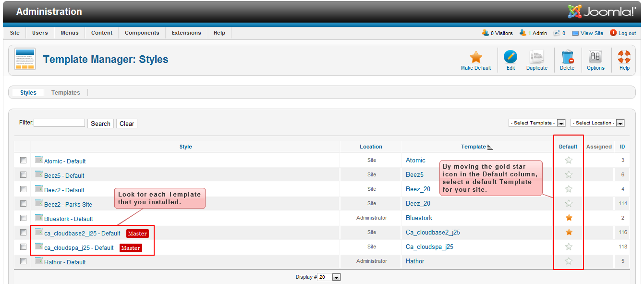Open the Menus menu
This screenshot has height=284, width=644.
(70, 33)
